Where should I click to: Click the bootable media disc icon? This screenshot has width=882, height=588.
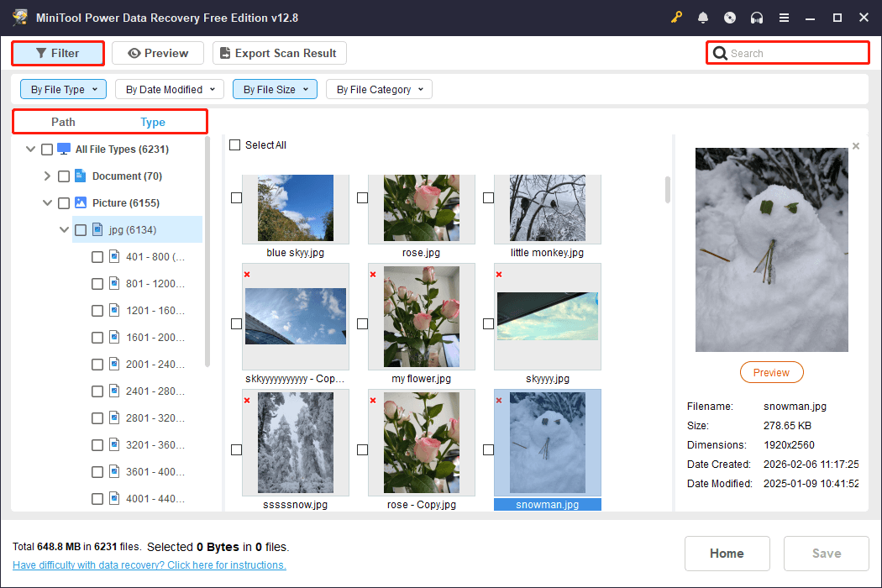[x=730, y=17]
